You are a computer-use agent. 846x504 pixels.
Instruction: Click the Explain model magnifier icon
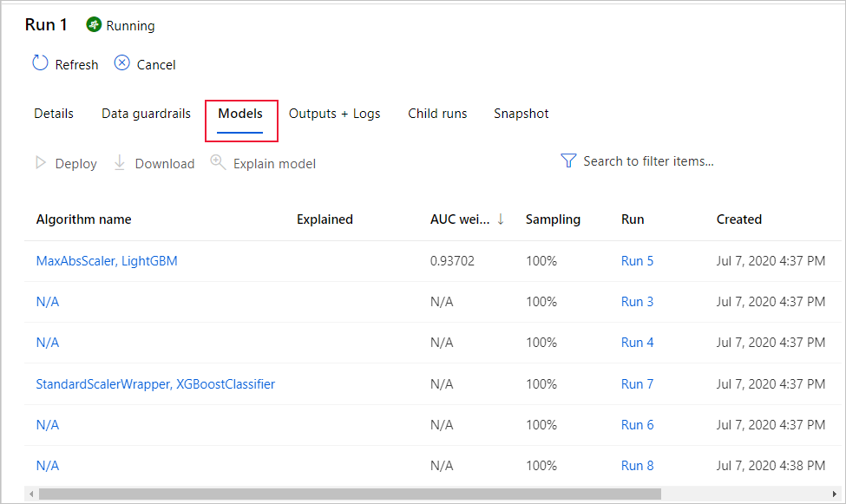pos(218,163)
